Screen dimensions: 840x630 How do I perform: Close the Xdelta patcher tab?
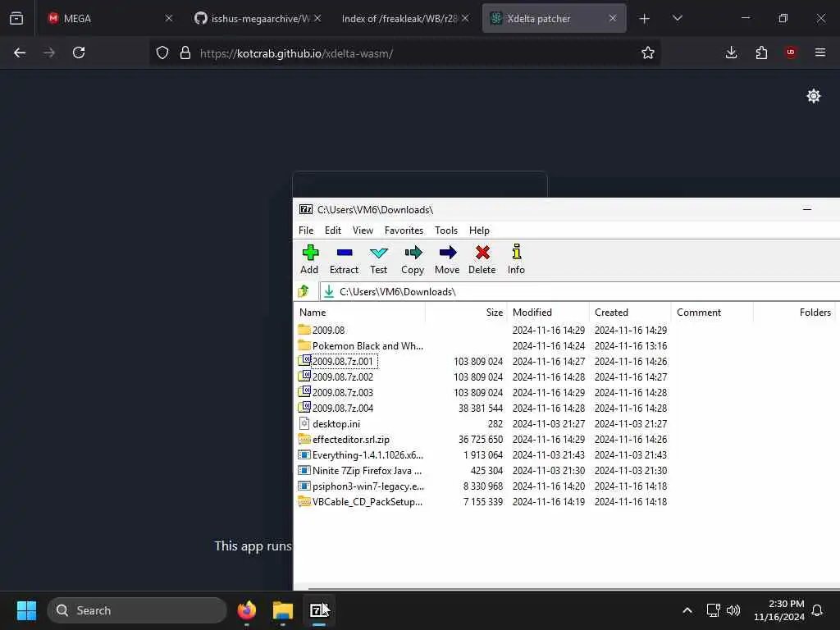pyautogui.click(x=612, y=18)
